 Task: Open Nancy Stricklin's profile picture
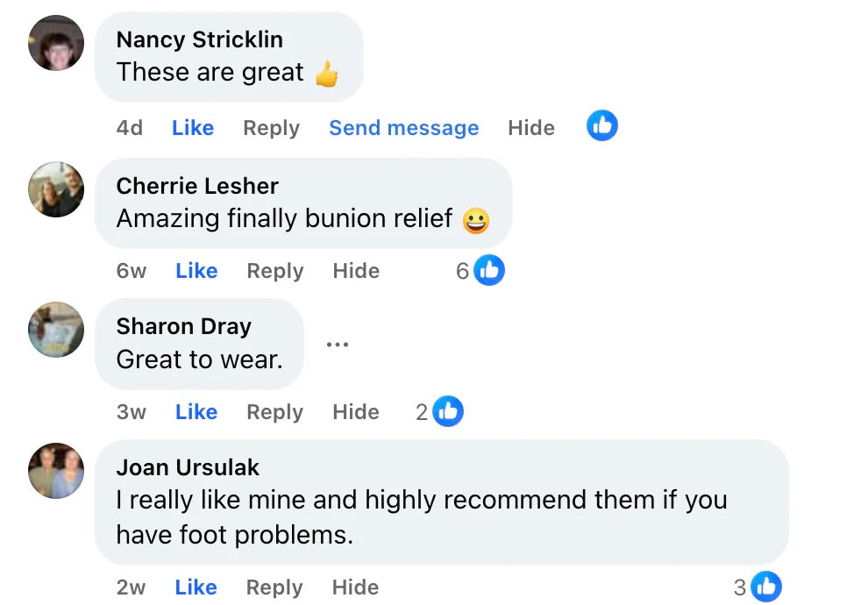coord(56,43)
